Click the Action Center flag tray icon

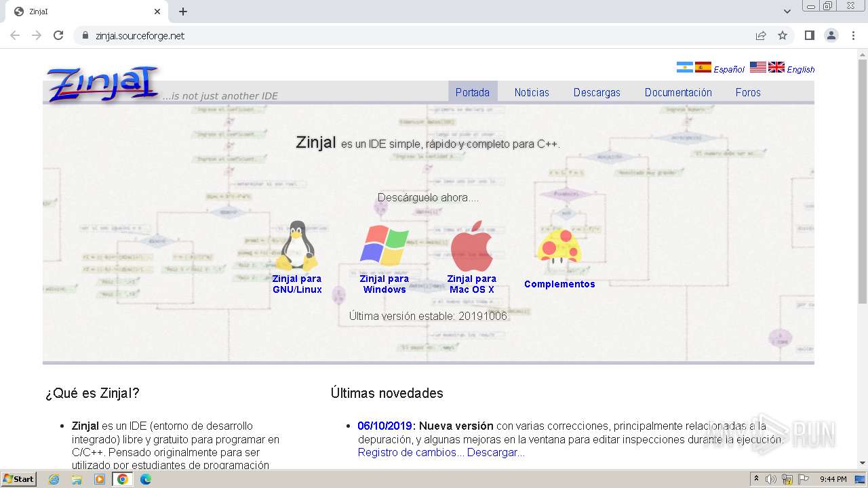click(x=804, y=479)
